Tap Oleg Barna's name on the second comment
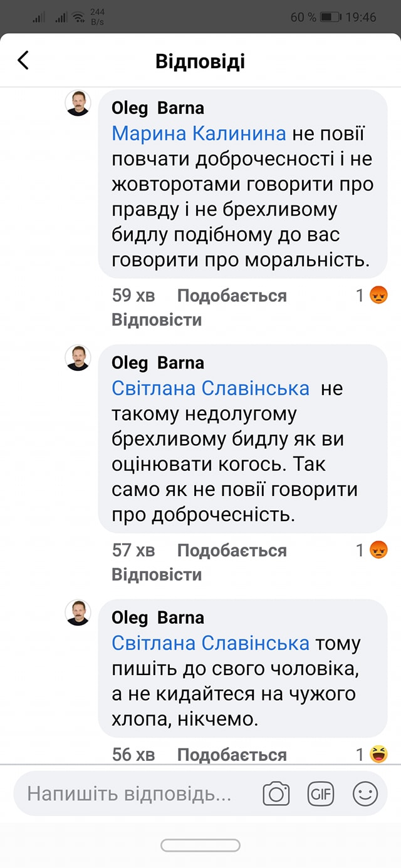The width and height of the screenshot is (401, 868). pyautogui.click(x=159, y=362)
